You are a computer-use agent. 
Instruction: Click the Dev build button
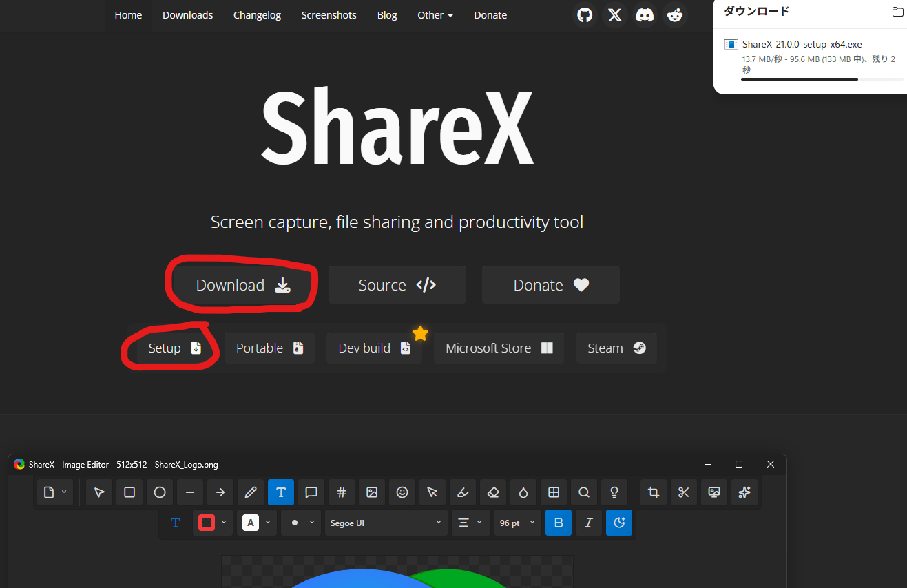(x=375, y=348)
